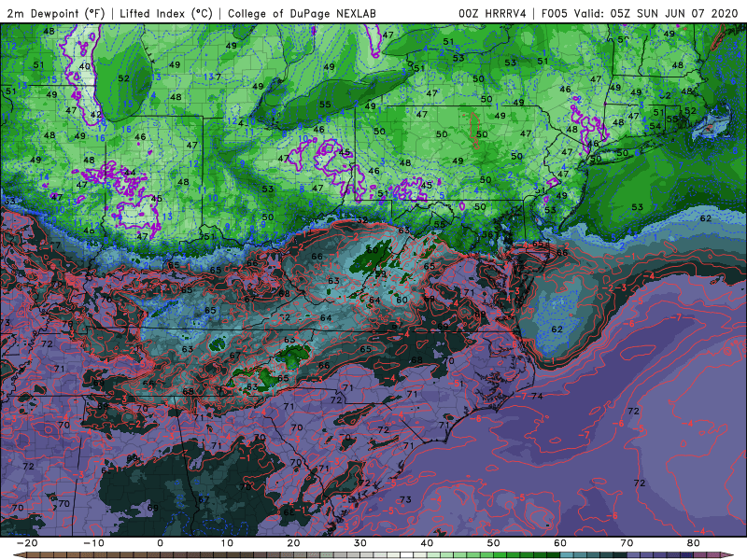Click the 60 label on the color scale

point(560,543)
